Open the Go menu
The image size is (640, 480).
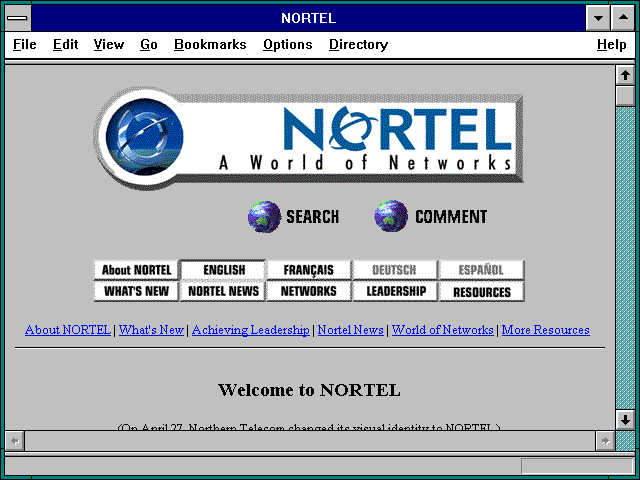[x=149, y=44]
